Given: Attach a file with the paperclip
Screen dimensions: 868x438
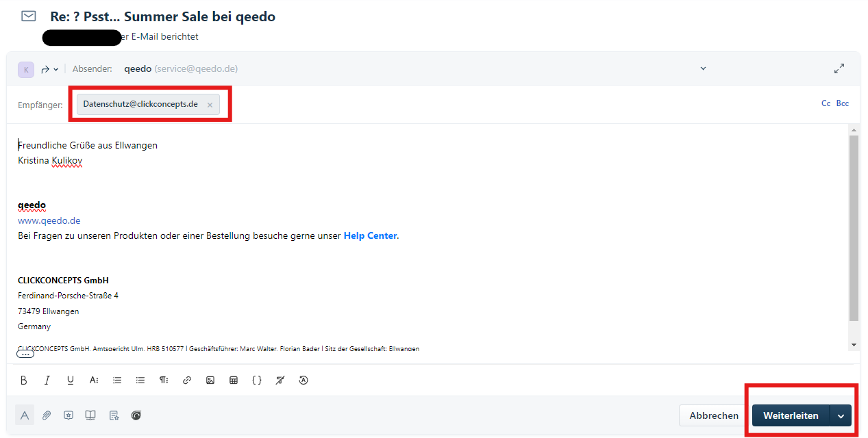Looking at the screenshot, I should pos(47,415).
